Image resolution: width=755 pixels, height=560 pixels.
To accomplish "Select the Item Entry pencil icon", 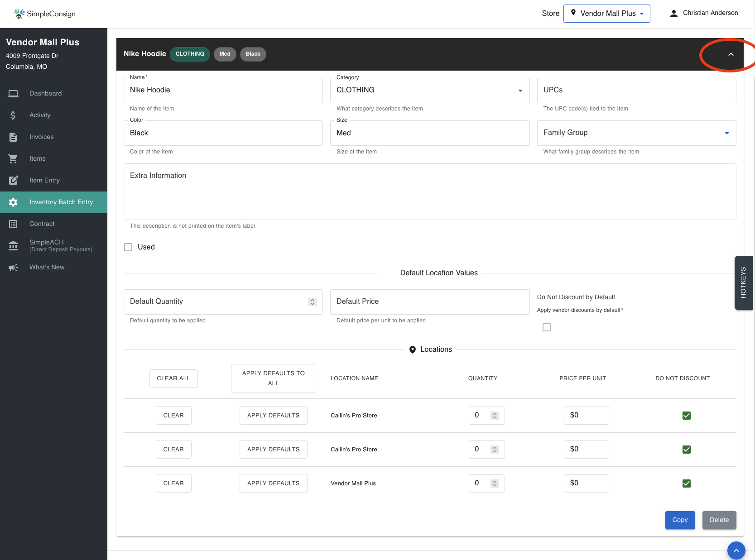I will point(13,180).
